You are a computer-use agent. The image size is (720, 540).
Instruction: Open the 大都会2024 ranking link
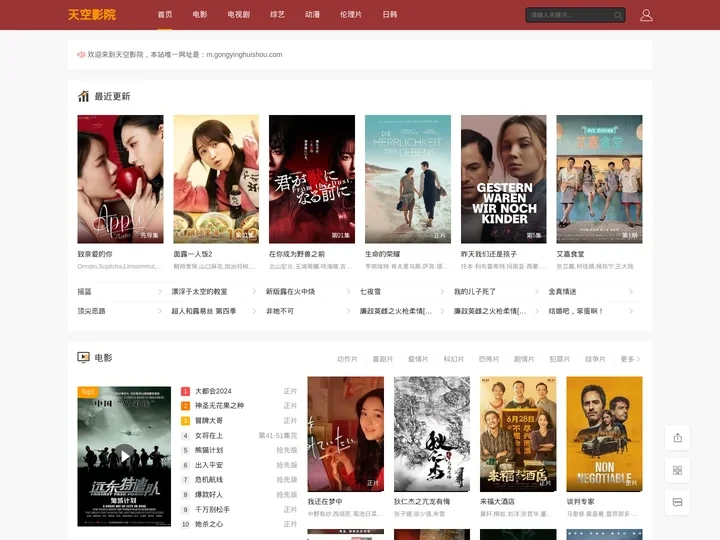coord(213,391)
